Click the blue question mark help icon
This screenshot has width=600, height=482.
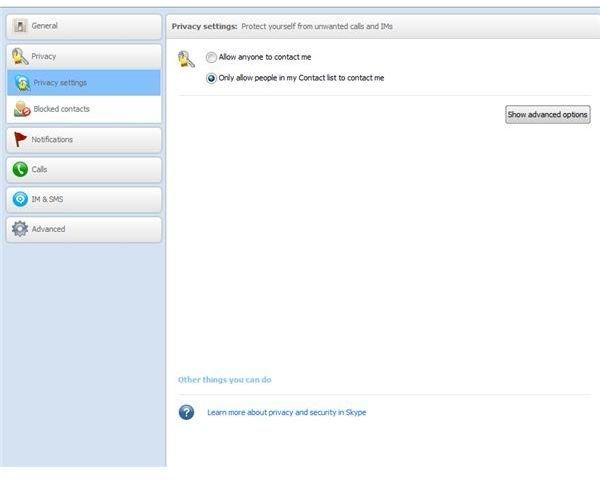pos(186,412)
